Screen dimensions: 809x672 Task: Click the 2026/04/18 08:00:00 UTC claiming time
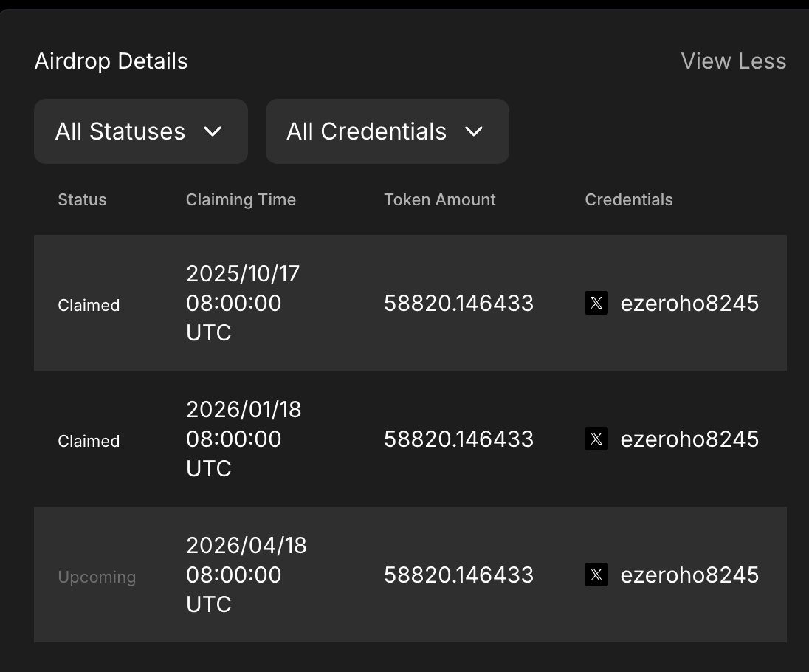point(246,575)
